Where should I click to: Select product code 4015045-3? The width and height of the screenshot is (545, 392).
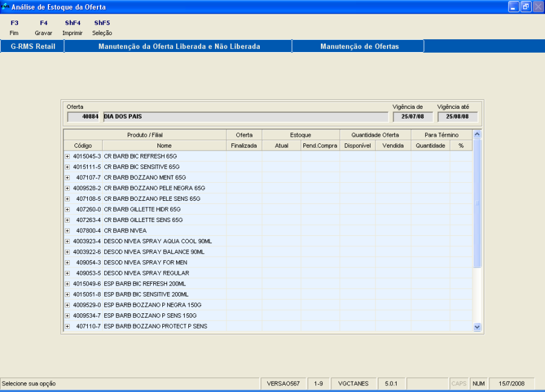(87, 157)
